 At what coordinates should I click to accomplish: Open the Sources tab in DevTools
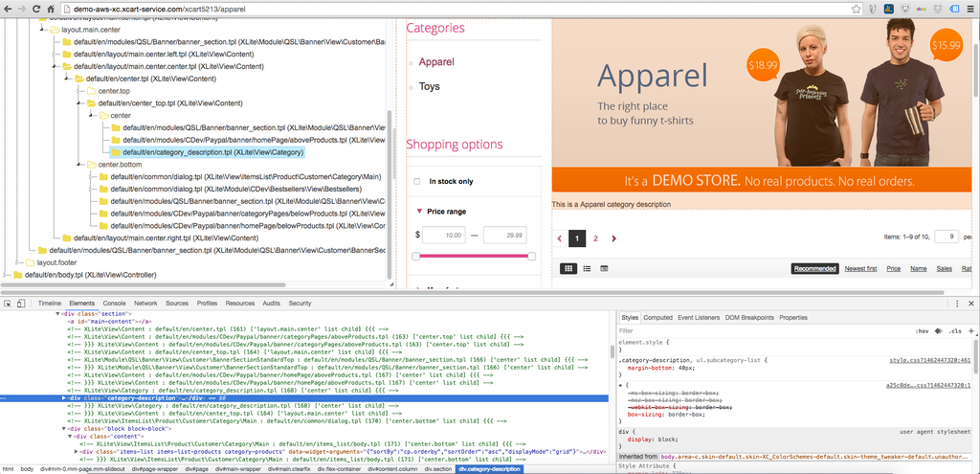(177, 304)
